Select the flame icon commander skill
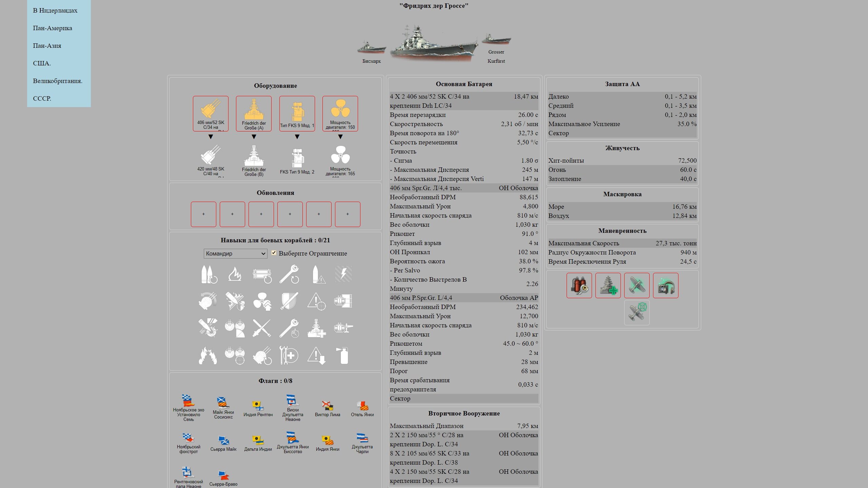Image resolution: width=868 pixels, height=488 pixels. [235, 274]
